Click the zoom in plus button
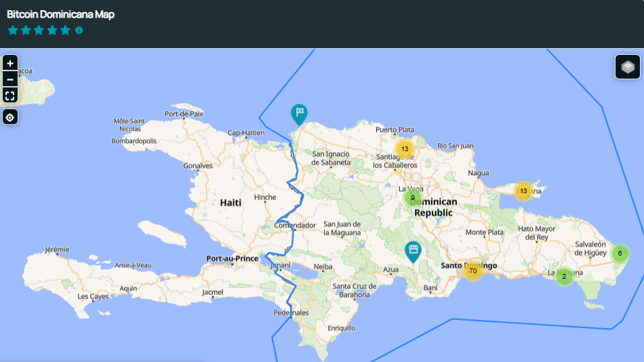 point(10,63)
